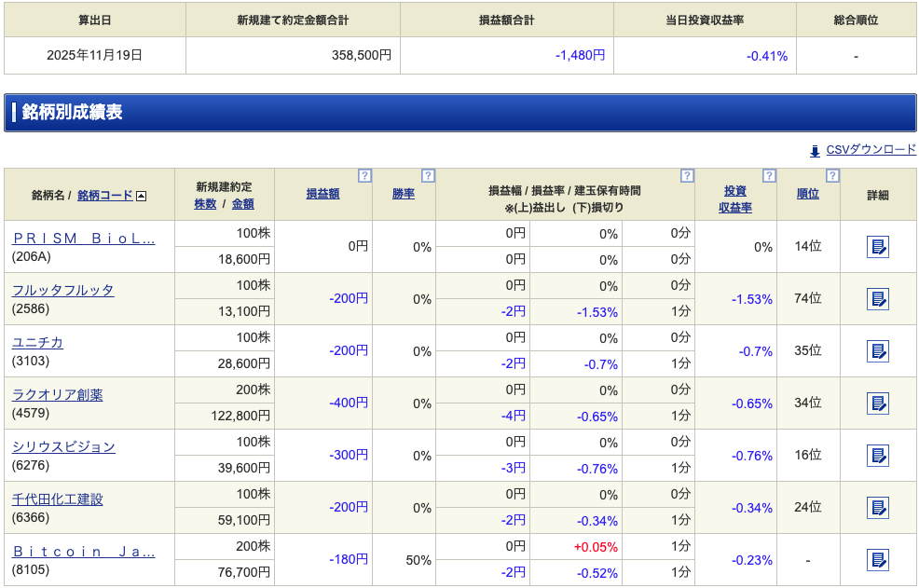This screenshot has height=588, width=919.
Task: Open detail icon for ユニチカ row
Action: point(877,351)
